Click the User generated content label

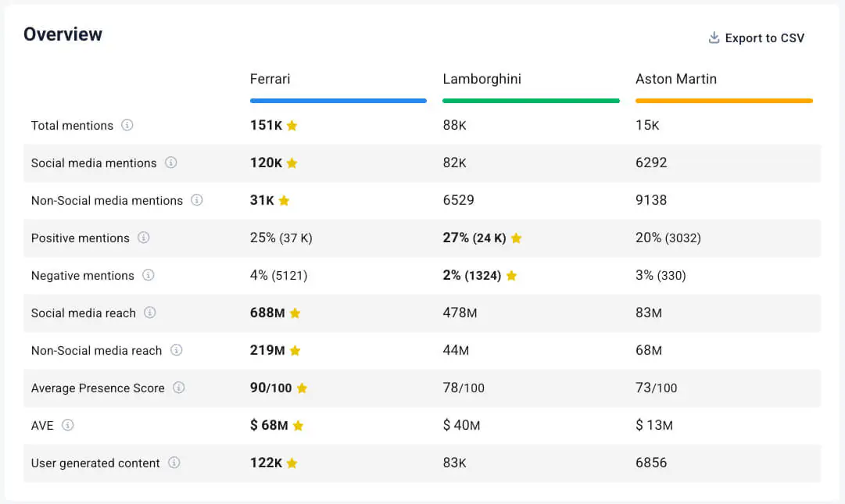click(95, 463)
